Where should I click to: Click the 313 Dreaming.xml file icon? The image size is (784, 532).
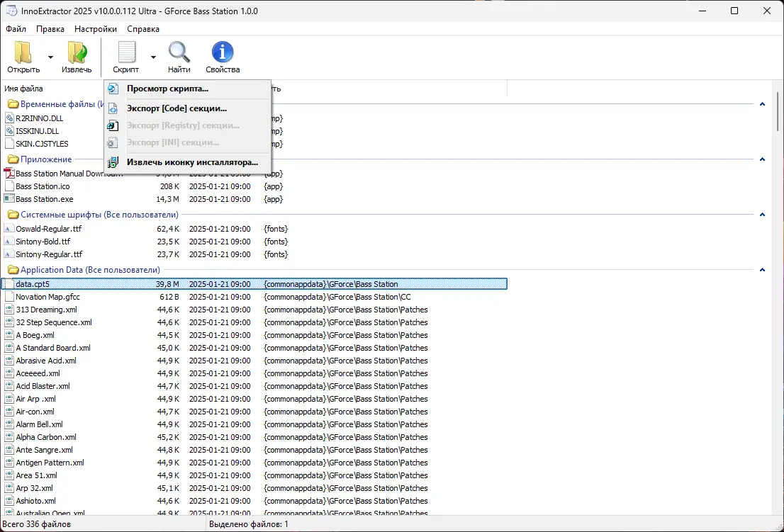click(x=9, y=309)
